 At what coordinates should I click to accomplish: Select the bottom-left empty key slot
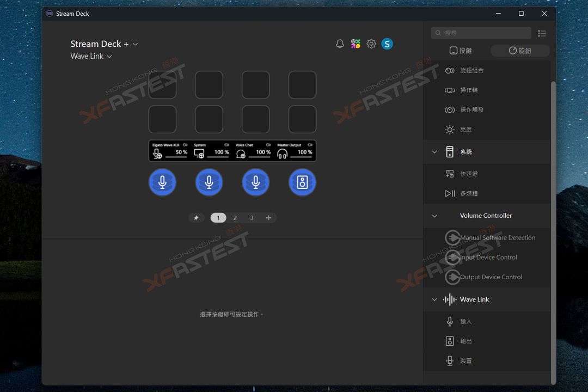162,119
